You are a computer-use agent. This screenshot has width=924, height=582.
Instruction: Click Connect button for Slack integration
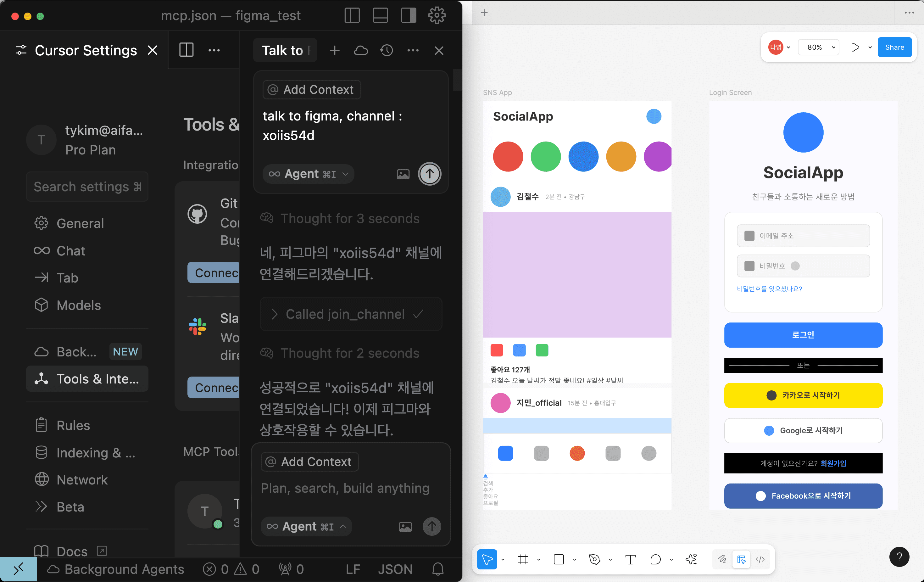[213, 387]
